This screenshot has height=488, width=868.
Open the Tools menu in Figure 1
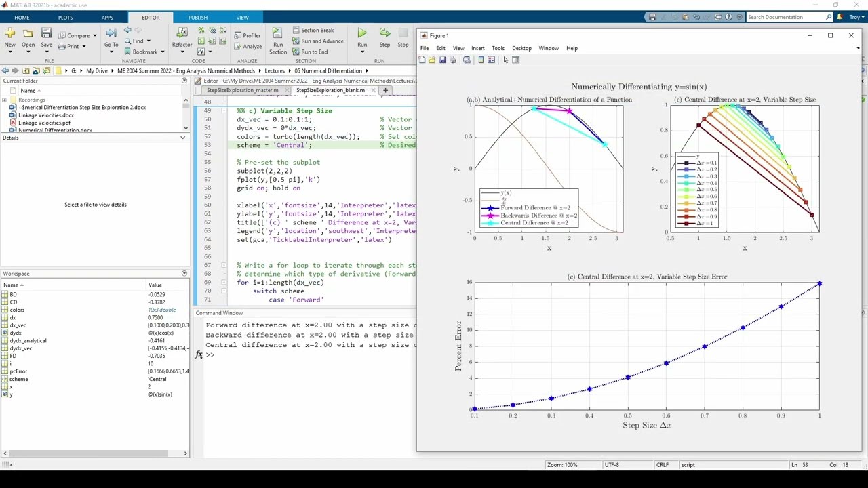tap(498, 48)
